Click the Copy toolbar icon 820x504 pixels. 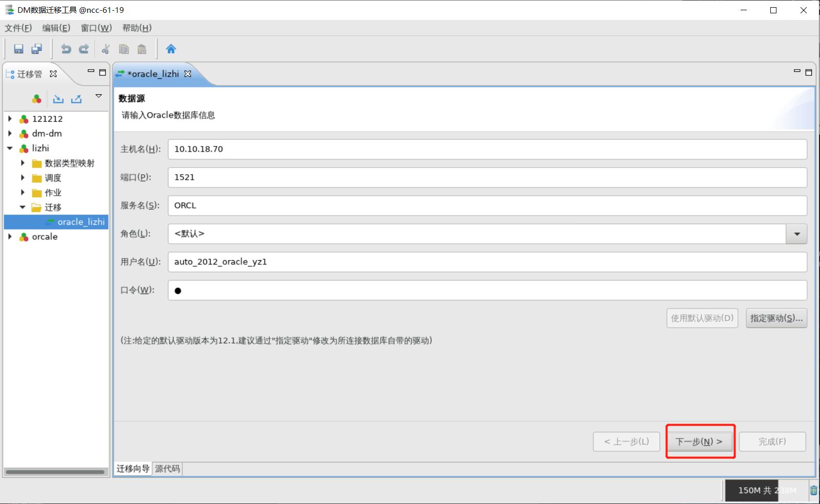coord(124,49)
